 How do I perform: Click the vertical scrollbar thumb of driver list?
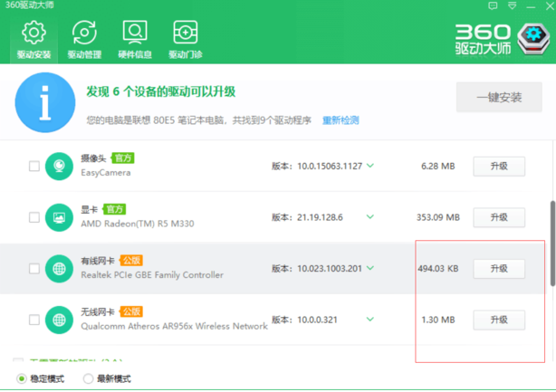(x=552, y=244)
